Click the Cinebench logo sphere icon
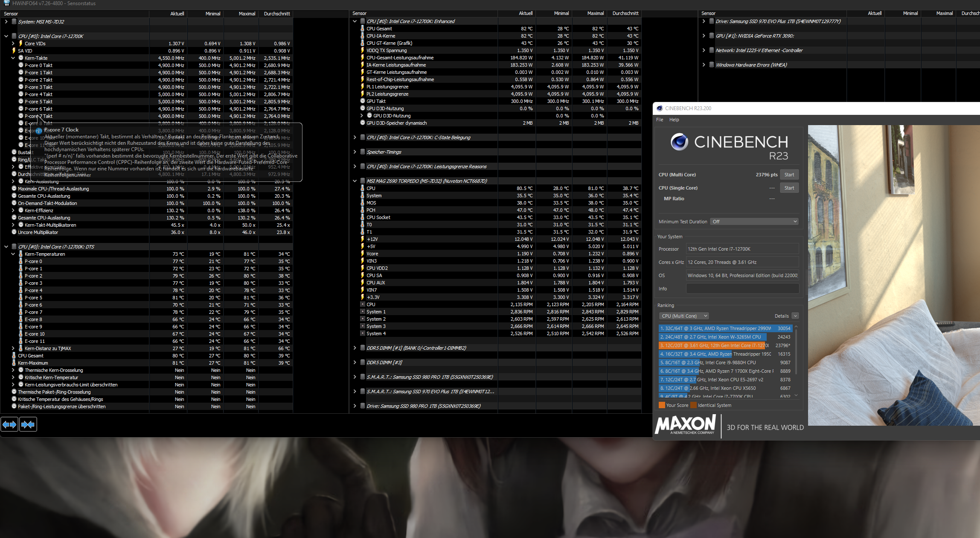 (x=679, y=142)
